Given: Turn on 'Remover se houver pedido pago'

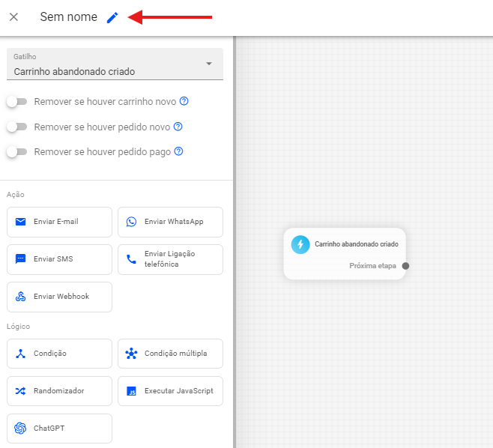Looking at the screenshot, I should pyautogui.click(x=16, y=151).
